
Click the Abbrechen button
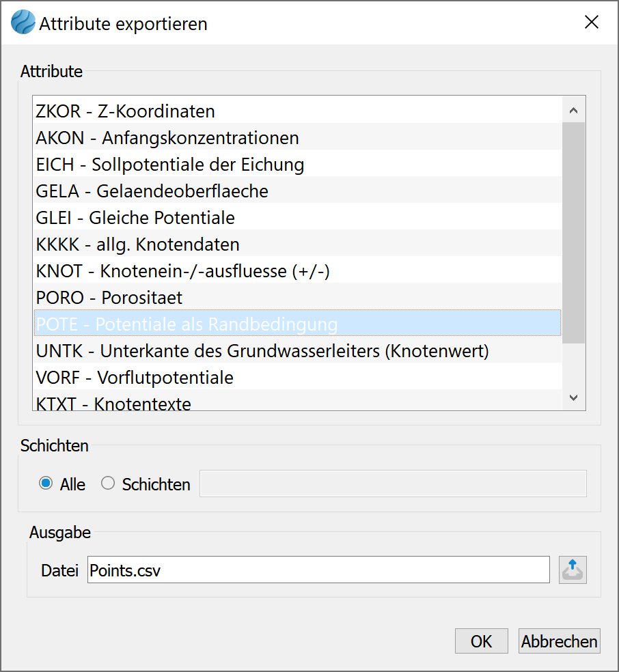559,641
